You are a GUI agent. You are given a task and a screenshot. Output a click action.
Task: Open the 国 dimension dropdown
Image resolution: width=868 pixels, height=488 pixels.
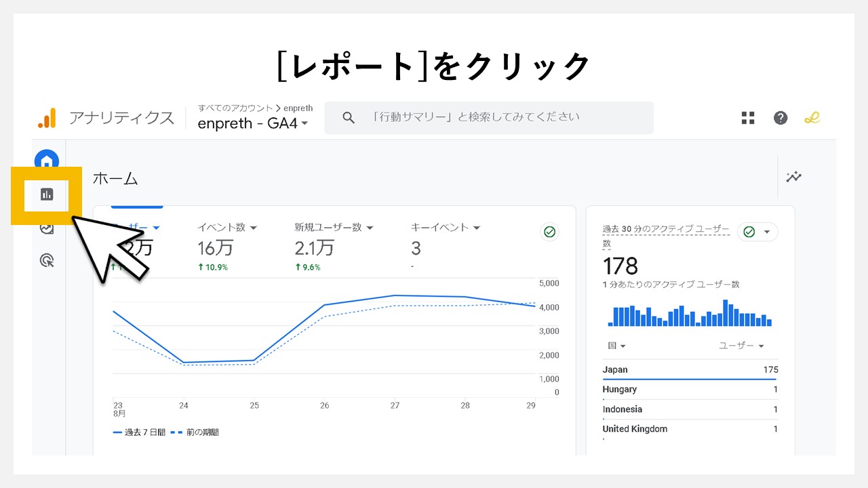point(614,346)
